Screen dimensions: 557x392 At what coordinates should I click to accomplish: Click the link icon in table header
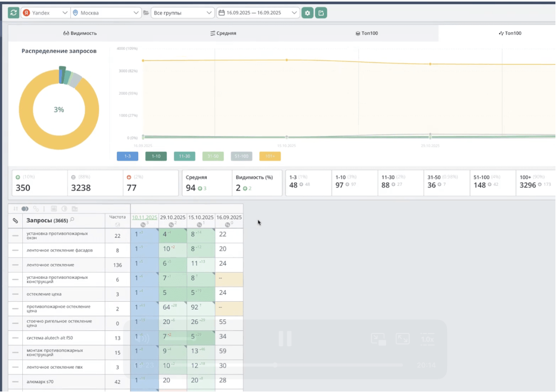pyautogui.click(x=15, y=221)
